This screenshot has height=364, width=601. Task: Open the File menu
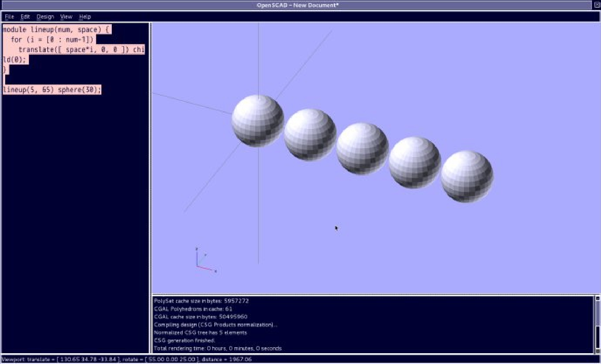click(9, 17)
